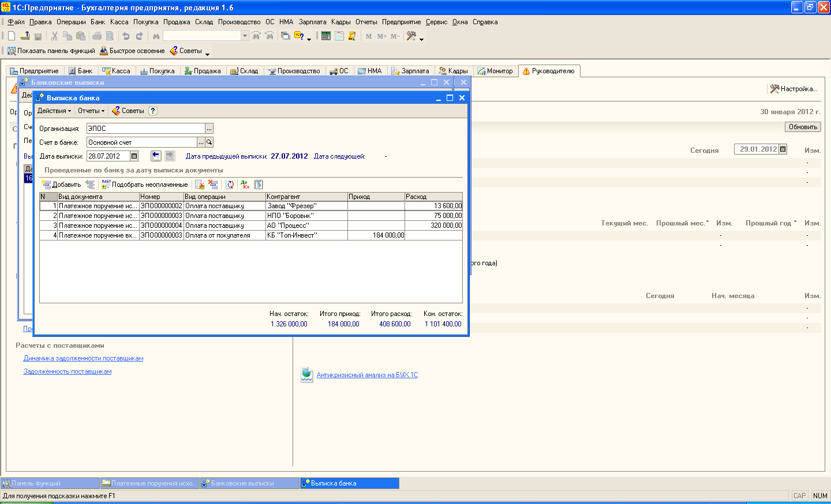The height and width of the screenshot is (504, 831).
Task: Open calendar icon beside date 29.01.2012
Action: (x=783, y=149)
